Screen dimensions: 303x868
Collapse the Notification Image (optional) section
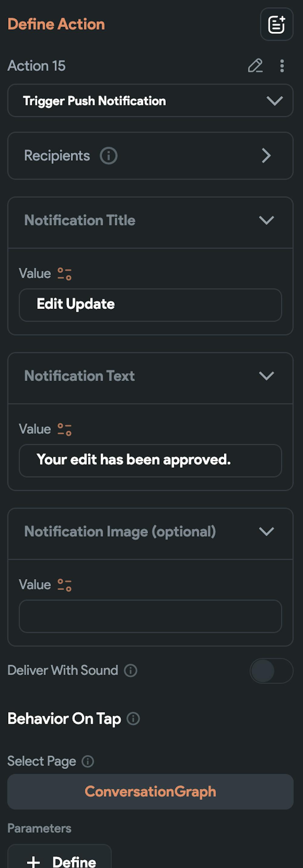tap(266, 532)
